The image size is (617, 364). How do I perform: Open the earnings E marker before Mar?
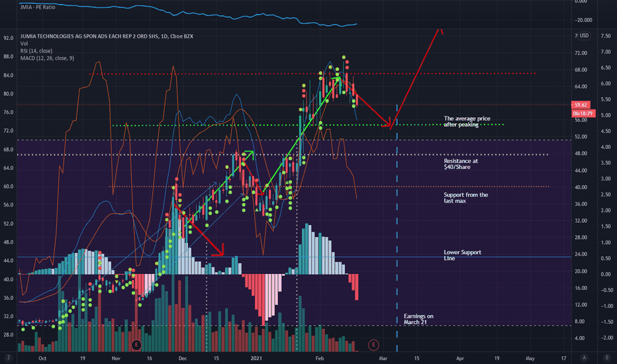click(x=373, y=345)
